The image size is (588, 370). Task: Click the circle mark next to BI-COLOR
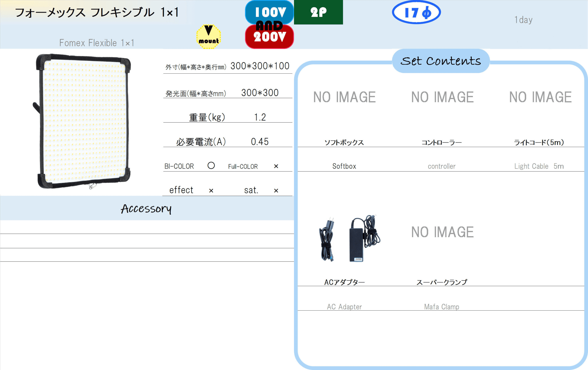[x=211, y=166]
